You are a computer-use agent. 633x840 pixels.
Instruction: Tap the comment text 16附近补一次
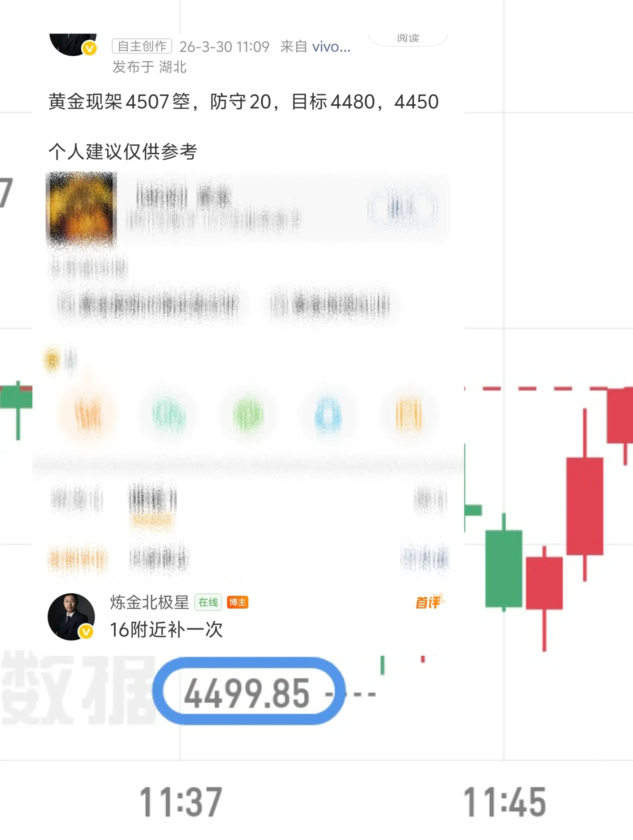[167, 630]
